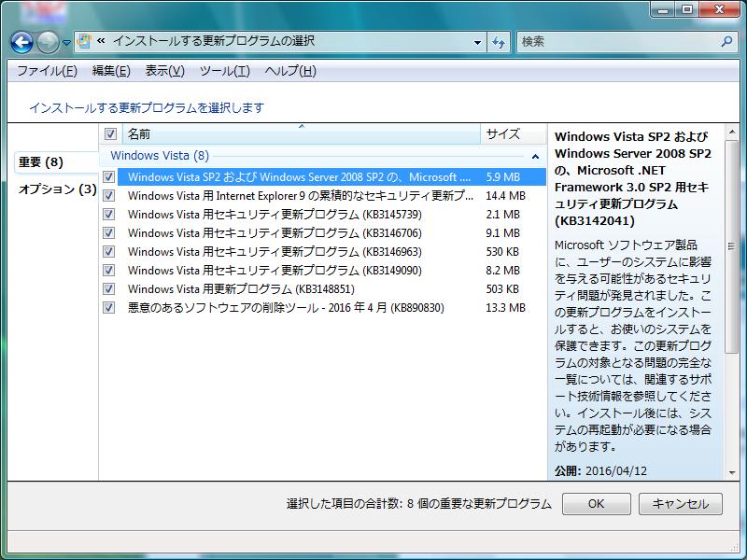Image resolution: width=747 pixels, height=560 pixels.
Task: Toggle the select-all checkbox in header
Action: point(110,134)
